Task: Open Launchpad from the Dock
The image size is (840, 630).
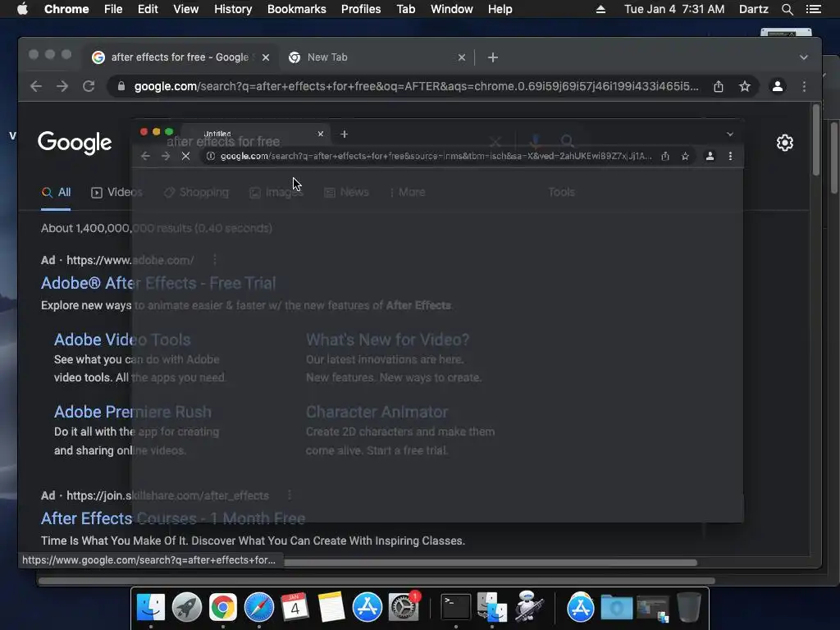Action: (x=187, y=607)
